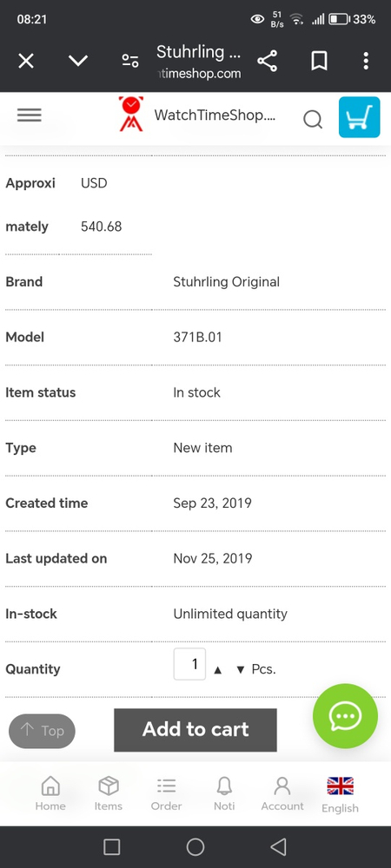Jump back with the Top button

(42, 731)
